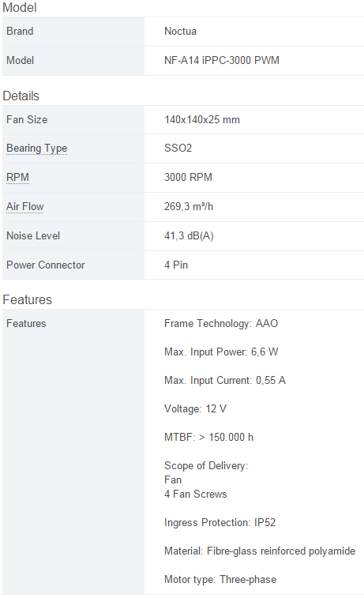Click the Motor type: Three-phase line
This screenshot has height=598, width=364.
tap(220, 579)
